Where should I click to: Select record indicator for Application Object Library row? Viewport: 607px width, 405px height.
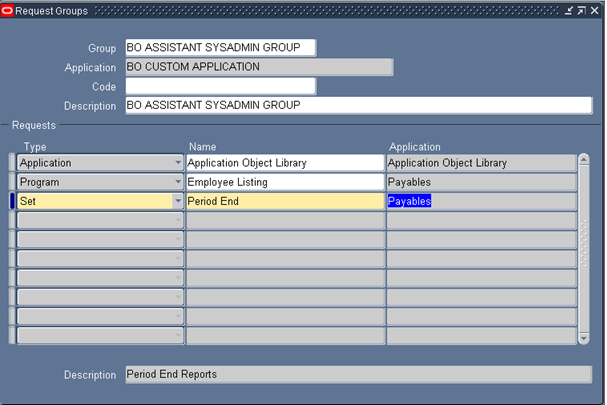coord(12,163)
